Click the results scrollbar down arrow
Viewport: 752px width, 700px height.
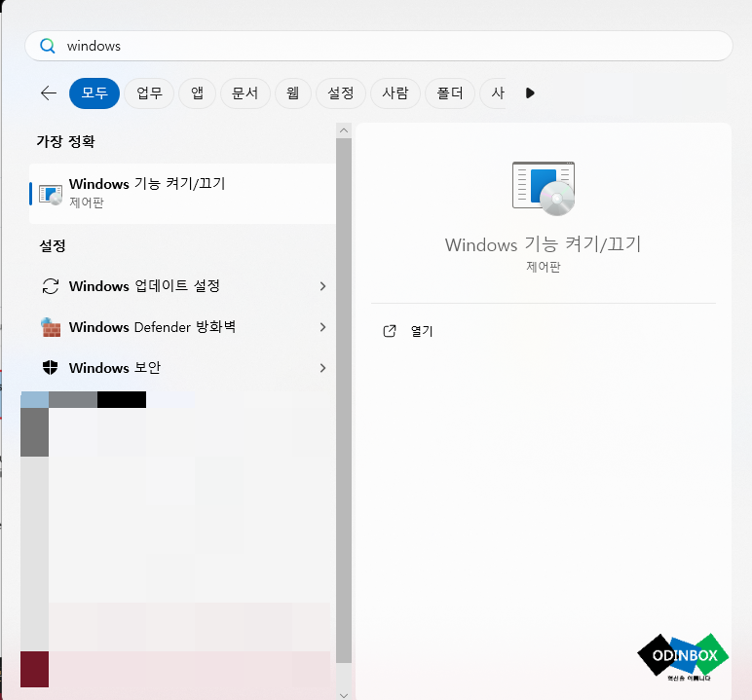click(344, 695)
